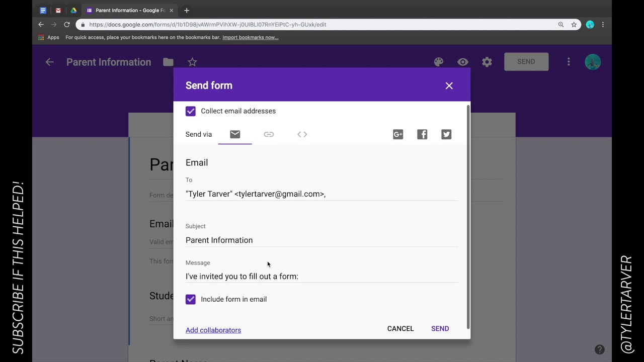Click the Send form dialog scrollbar

pos(469,216)
